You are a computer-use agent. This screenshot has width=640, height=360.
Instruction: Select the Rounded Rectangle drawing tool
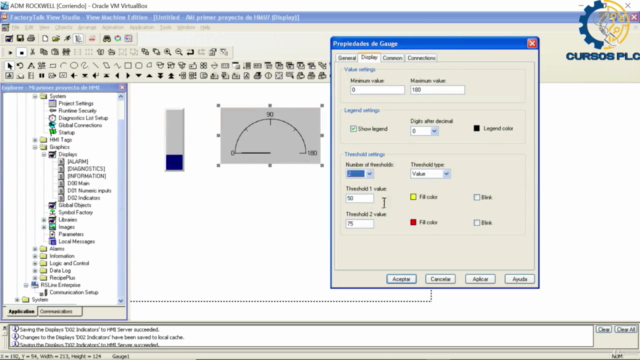tap(139, 66)
